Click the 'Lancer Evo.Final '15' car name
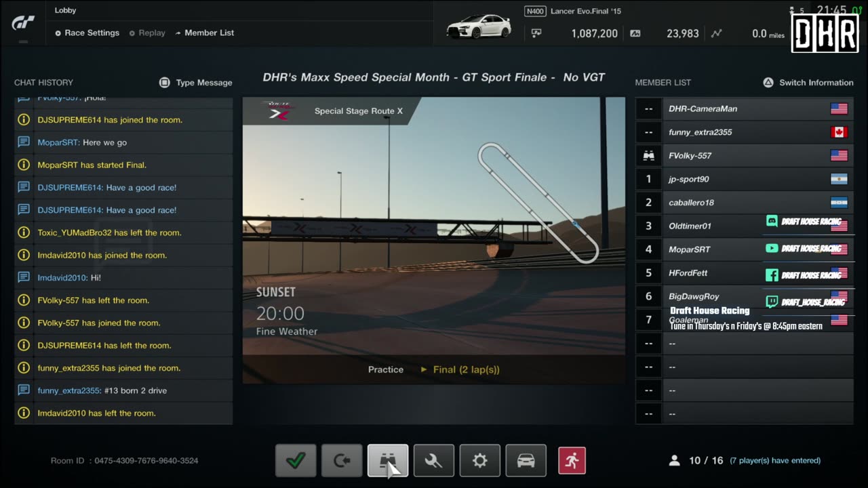The height and width of the screenshot is (488, 868). (x=586, y=12)
